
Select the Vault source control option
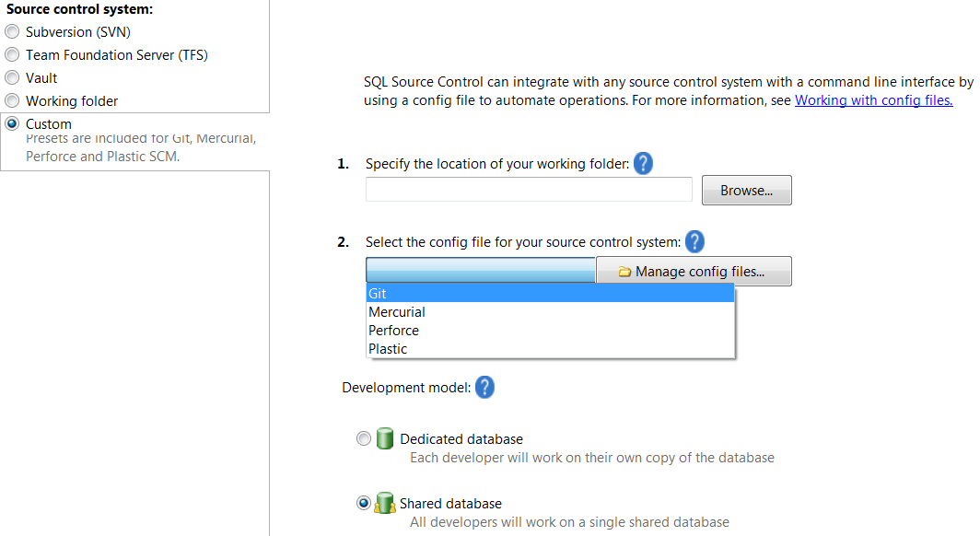point(12,78)
